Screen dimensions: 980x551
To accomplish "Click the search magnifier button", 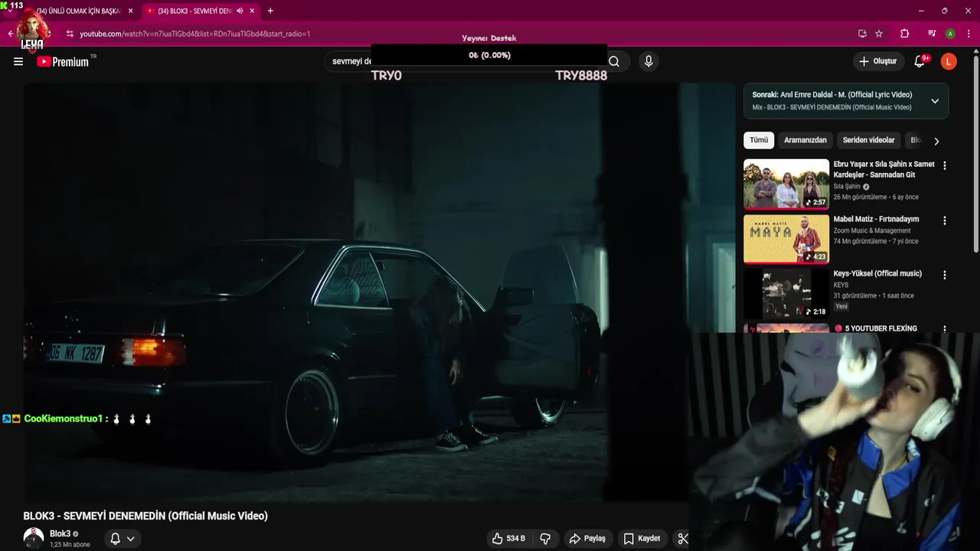I will coord(614,61).
